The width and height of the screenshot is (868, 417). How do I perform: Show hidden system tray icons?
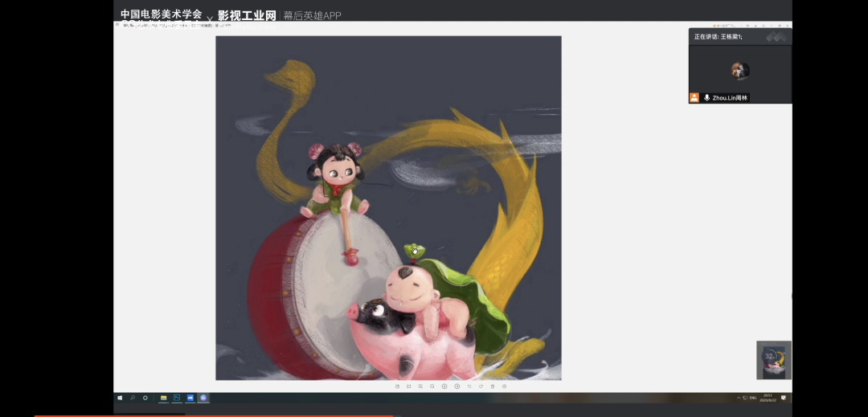739,398
